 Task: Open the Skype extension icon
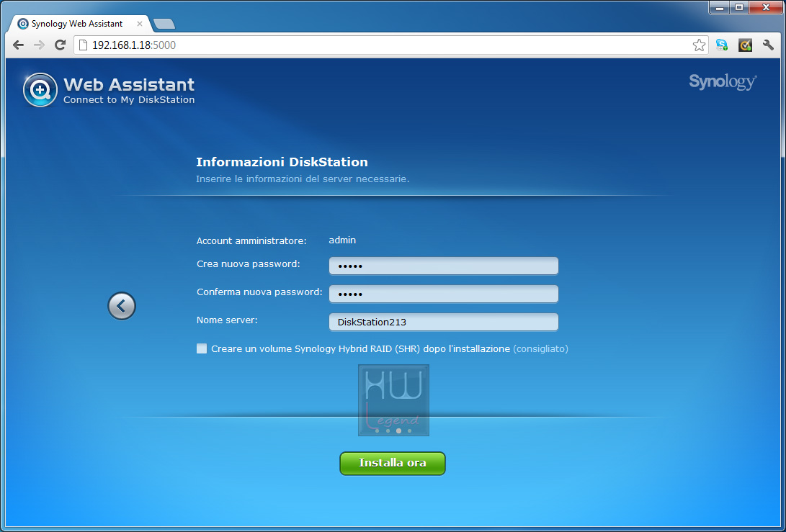722,45
